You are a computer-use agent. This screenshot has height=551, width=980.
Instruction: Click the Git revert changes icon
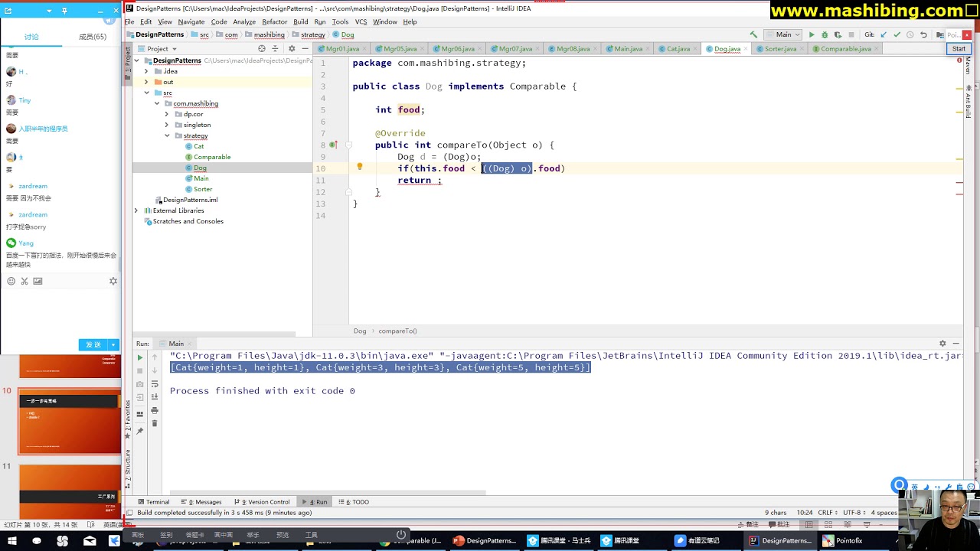[923, 35]
